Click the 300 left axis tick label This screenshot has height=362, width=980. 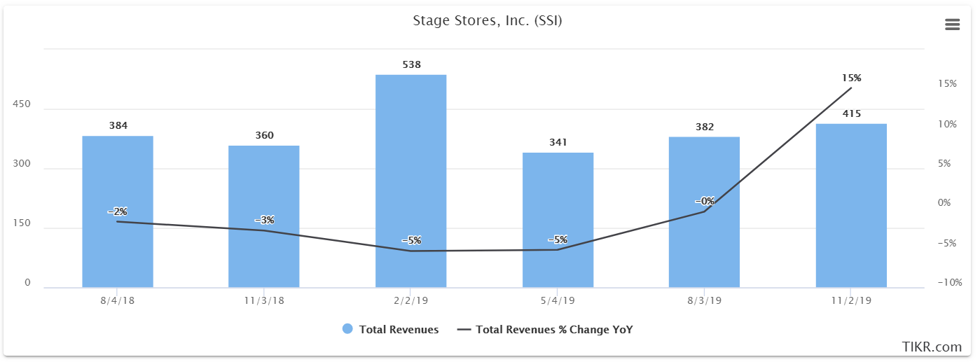[x=22, y=164]
